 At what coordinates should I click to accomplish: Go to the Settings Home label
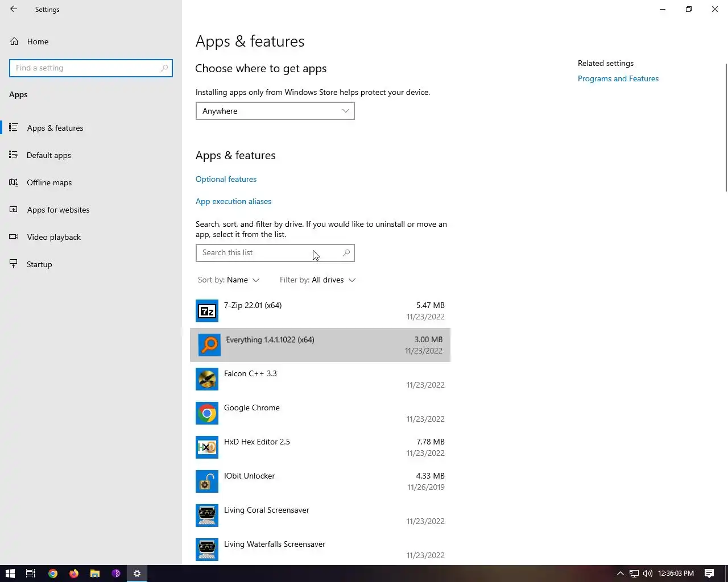38,41
